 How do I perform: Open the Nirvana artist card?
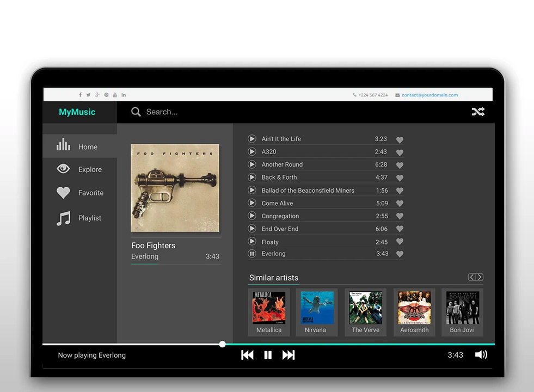(317, 313)
